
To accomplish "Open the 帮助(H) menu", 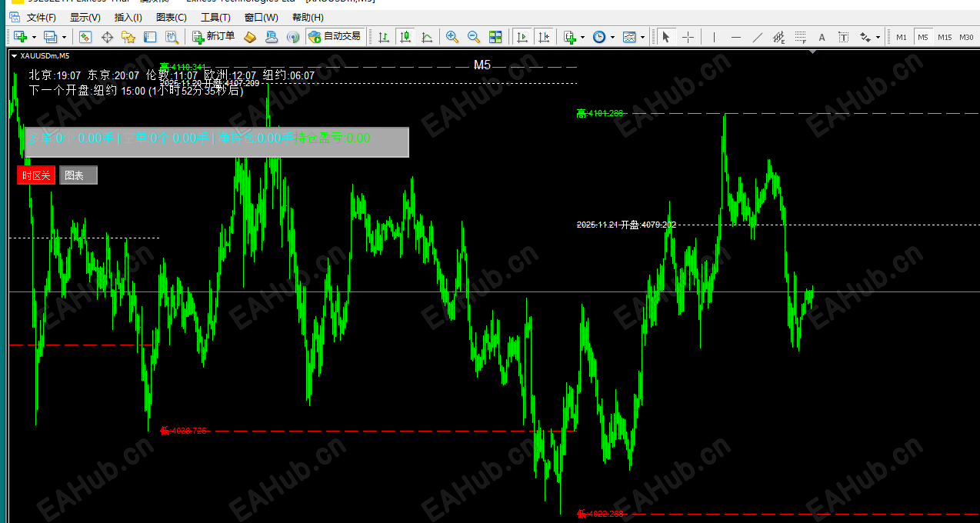I will [x=308, y=17].
